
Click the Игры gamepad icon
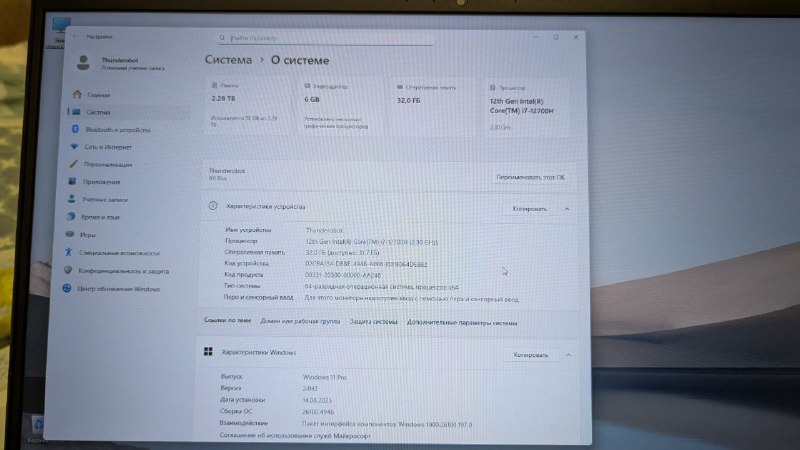click(x=70, y=234)
